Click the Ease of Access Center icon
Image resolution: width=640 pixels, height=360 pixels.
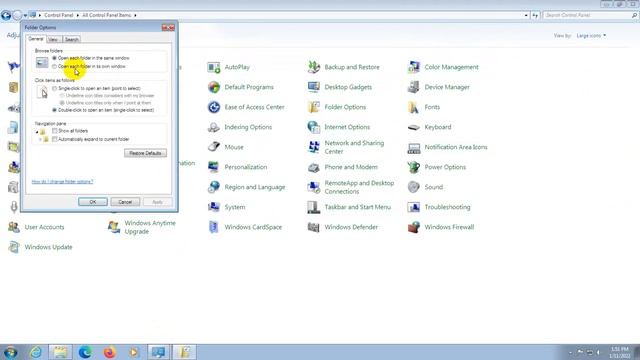pos(214,107)
